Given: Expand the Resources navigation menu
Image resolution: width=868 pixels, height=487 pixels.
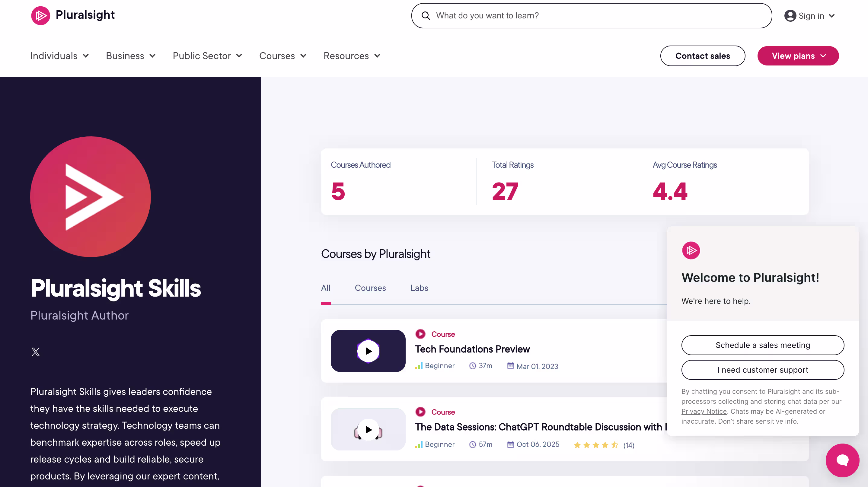Looking at the screenshot, I should (x=352, y=56).
